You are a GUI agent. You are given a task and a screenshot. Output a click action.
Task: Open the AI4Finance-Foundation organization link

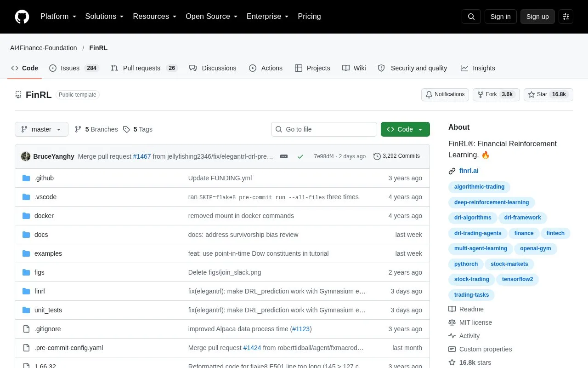[x=44, y=48]
